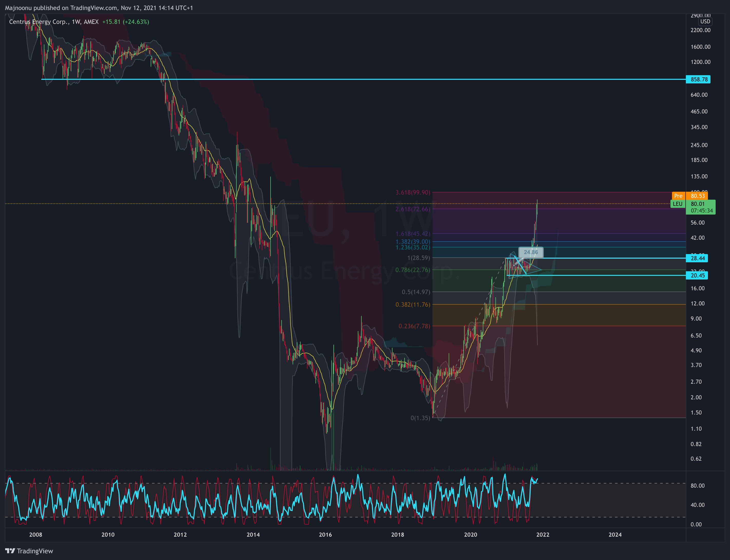Image resolution: width=730 pixels, height=560 pixels.
Task: Click the 12.00 price scale label
Action: coord(698,303)
